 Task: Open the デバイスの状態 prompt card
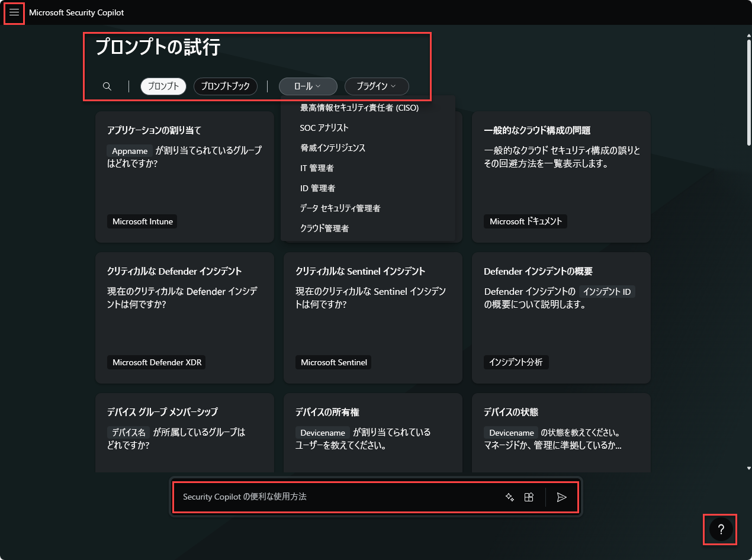click(x=561, y=433)
